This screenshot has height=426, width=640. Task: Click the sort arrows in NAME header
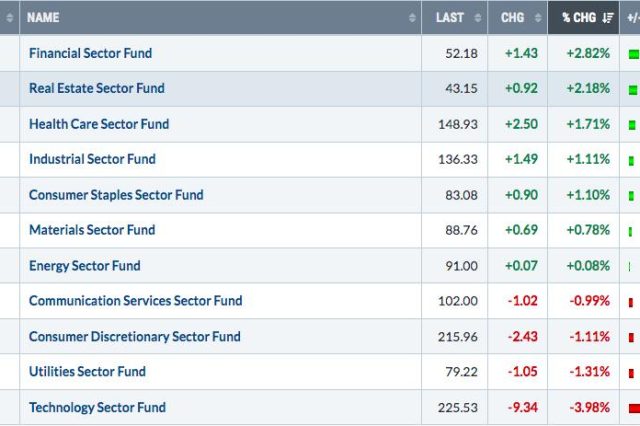[x=413, y=18]
